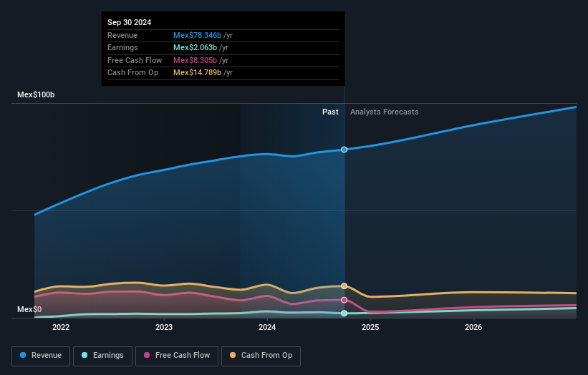Click the pink Free Cash Flow data point

[x=344, y=300]
